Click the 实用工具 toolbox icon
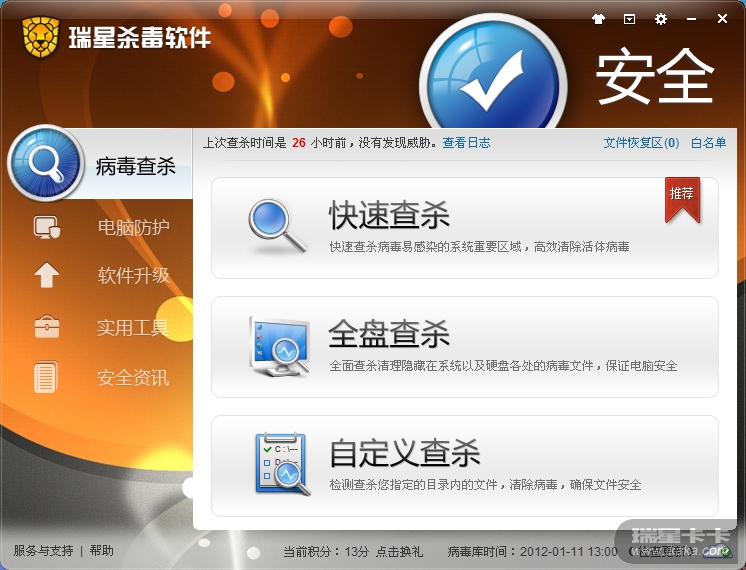 tap(47, 327)
